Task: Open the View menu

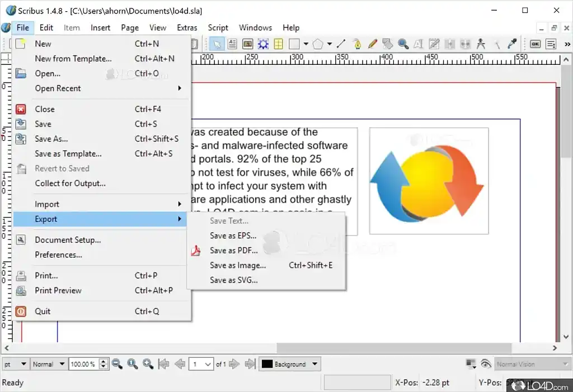Action: 158,28
